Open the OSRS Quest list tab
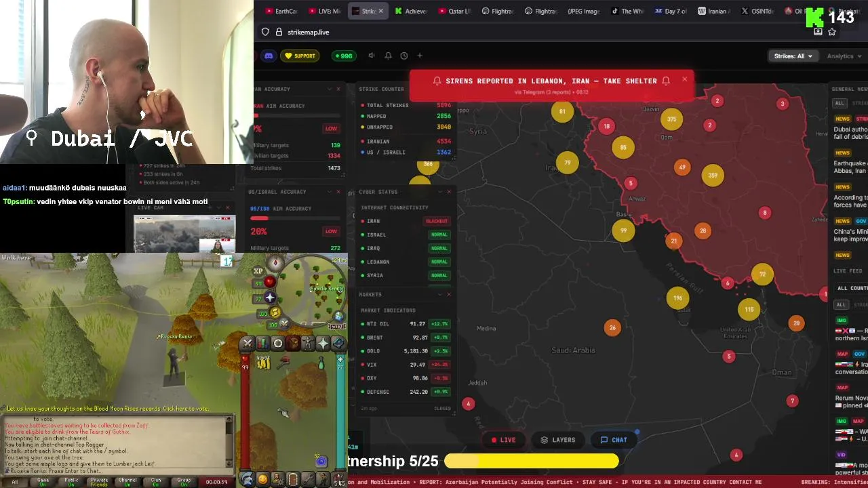 (x=277, y=344)
